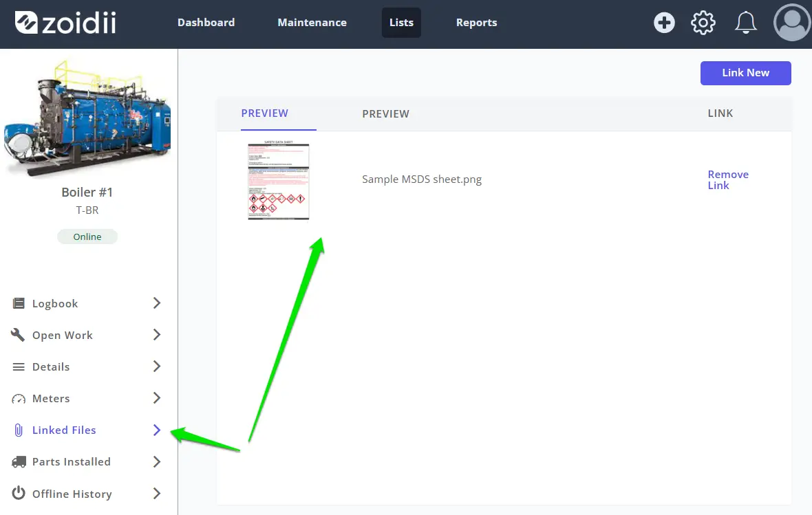Click the zoidii logo
This screenshot has width=812, height=515.
pos(65,23)
